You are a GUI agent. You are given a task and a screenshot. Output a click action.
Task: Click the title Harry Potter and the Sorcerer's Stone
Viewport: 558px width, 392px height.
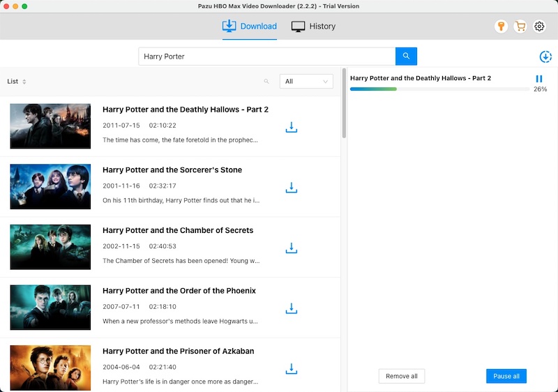[x=172, y=170]
